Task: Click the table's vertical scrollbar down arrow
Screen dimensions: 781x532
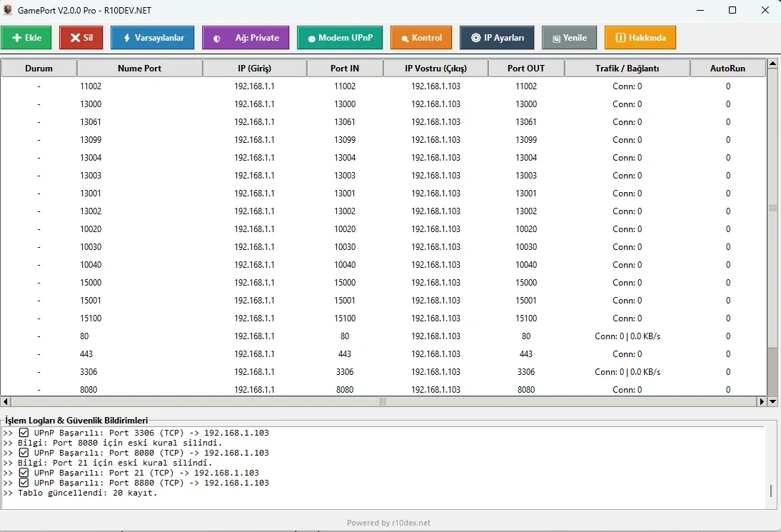Action: 772,401
